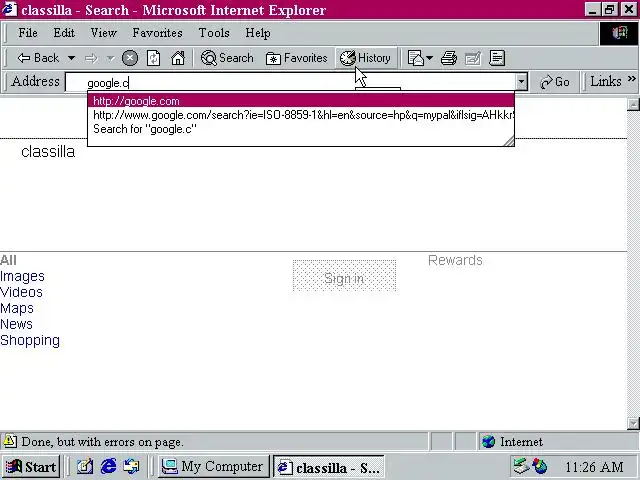Switch to My Computer taskbar button
The image size is (640, 480).
click(x=214, y=467)
